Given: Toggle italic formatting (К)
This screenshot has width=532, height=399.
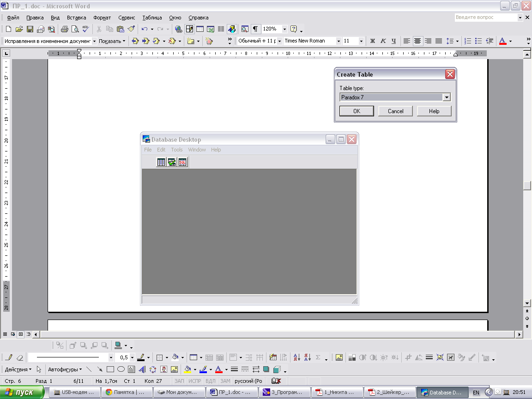Looking at the screenshot, I should (x=383, y=41).
